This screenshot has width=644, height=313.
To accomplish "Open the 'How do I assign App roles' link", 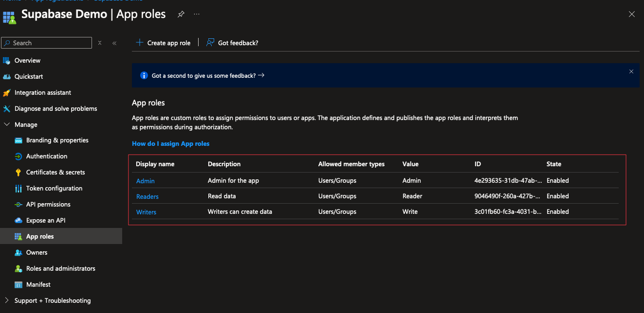I will tap(171, 144).
